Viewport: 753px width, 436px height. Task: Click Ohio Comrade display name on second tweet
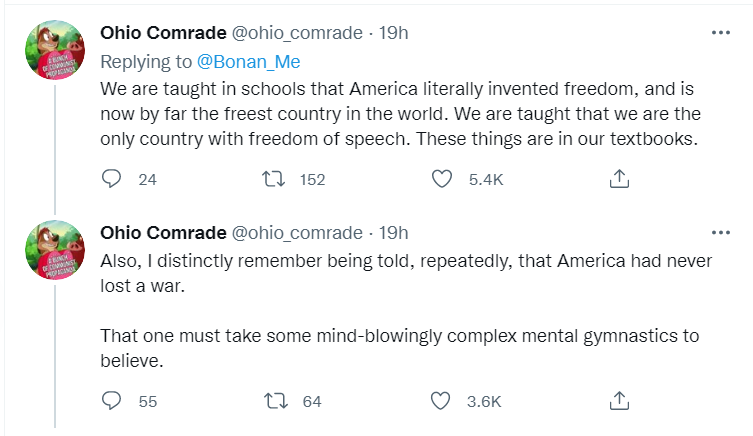click(163, 234)
